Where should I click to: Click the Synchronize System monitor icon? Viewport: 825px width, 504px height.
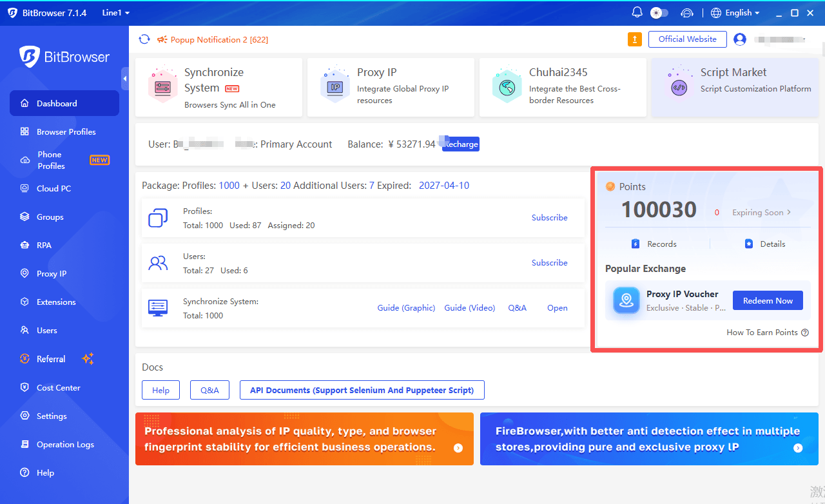(158, 307)
